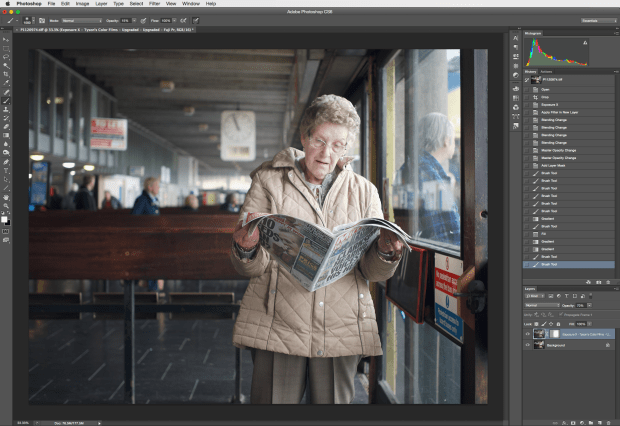The image size is (620, 426).
Task: Select the Zoom tool
Action: tap(6, 205)
